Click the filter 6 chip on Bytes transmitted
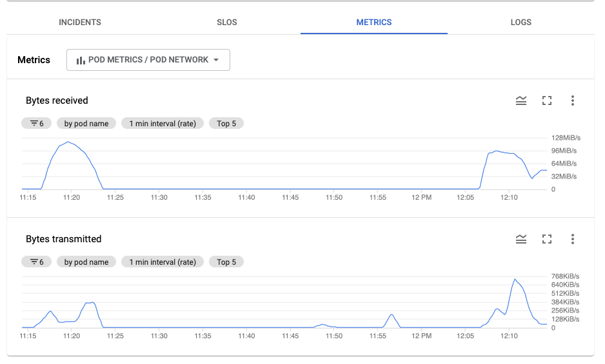 coord(36,262)
